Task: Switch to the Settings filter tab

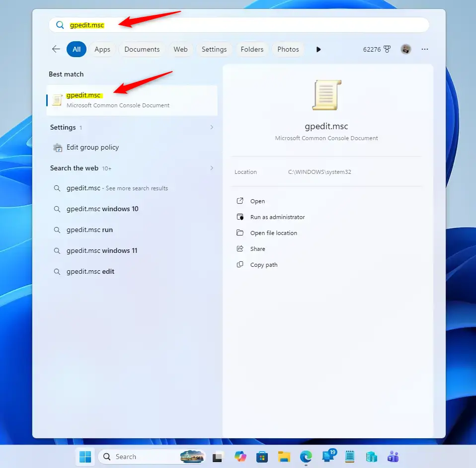Action: click(x=214, y=49)
